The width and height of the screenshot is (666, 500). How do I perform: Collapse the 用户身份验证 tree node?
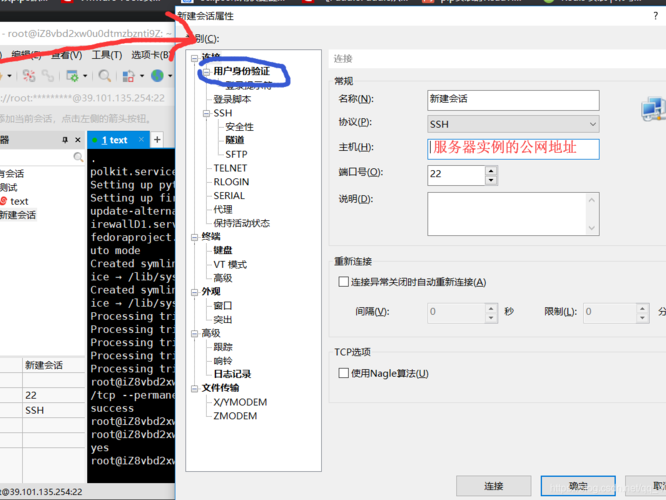click(206, 72)
